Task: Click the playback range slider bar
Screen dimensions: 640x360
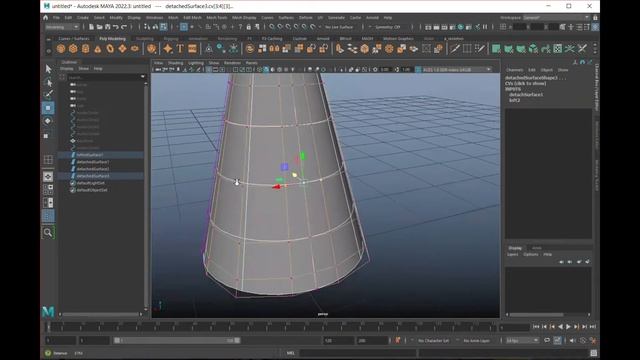Action: tap(177, 340)
